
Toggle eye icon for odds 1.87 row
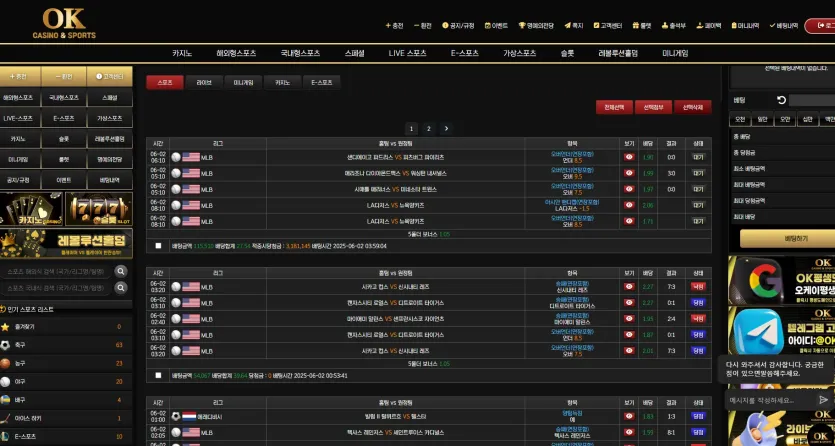pos(629,335)
